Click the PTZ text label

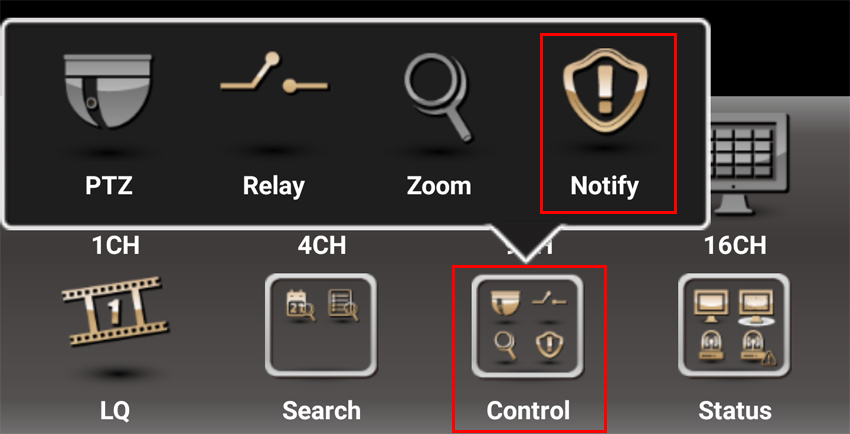click(x=109, y=186)
